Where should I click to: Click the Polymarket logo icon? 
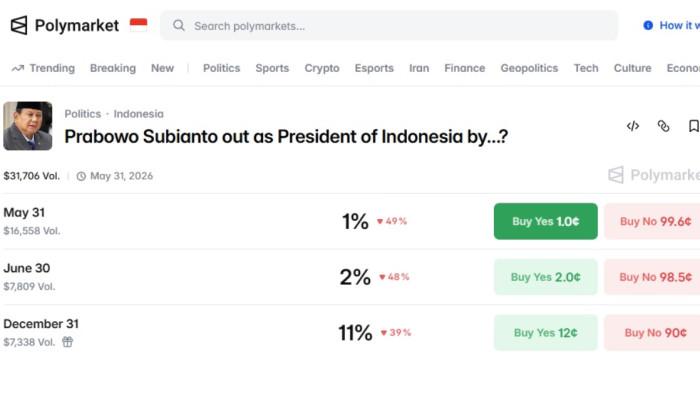(x=19, y=25)
